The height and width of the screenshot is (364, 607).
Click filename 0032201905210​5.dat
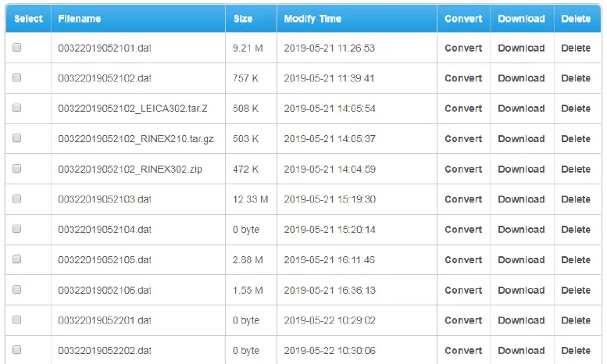(x=105, y=260)
